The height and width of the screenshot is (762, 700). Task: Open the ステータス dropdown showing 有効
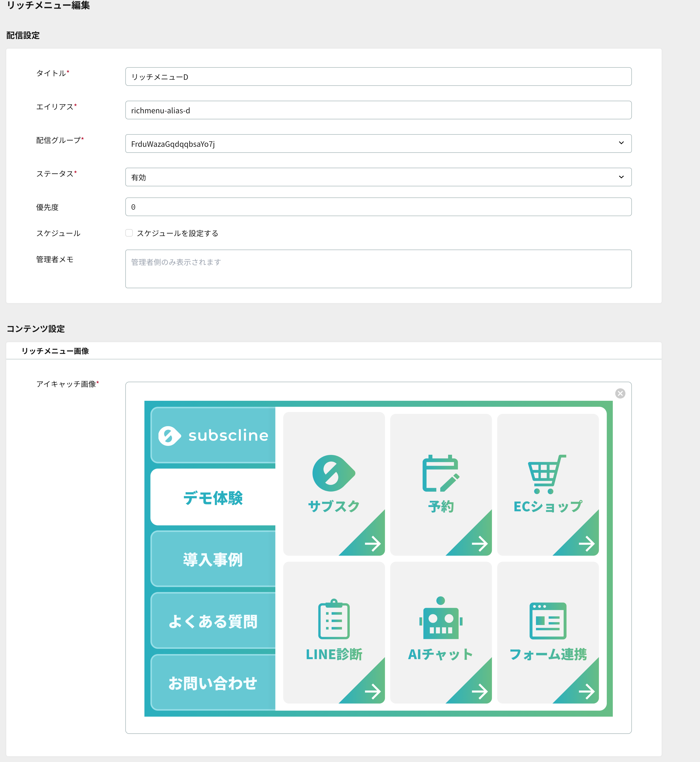click(x=378, y=177)
